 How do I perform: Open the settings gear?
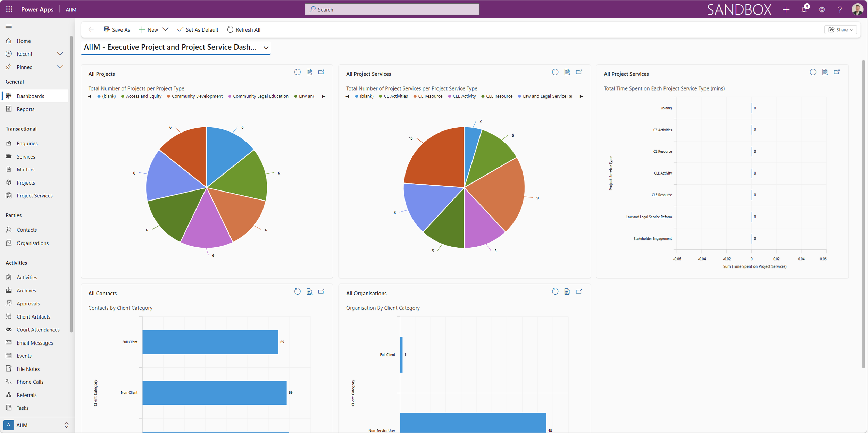point(821,9)
